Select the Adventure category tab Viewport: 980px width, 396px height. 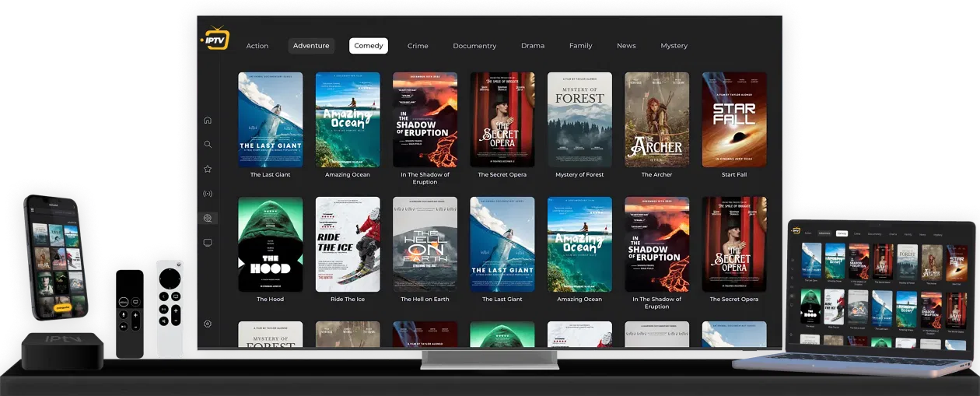(311, 46)
